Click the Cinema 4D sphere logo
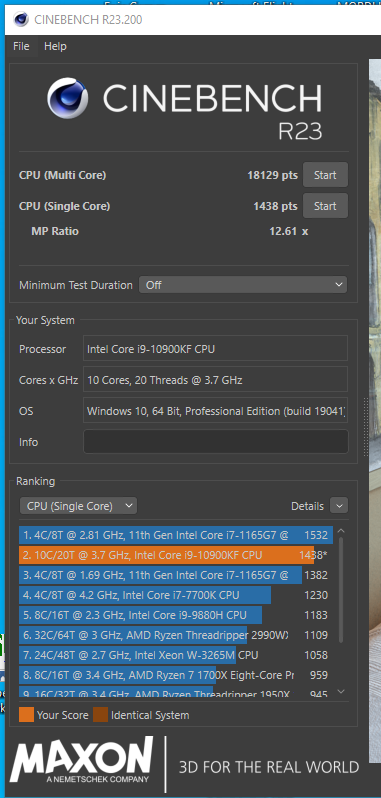381x798 pixels. point(68,98)
